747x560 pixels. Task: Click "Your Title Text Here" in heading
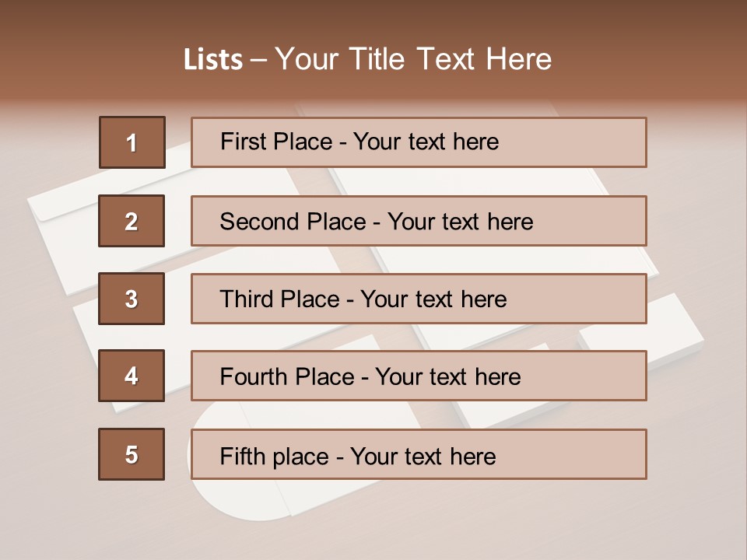pos(413,59)
